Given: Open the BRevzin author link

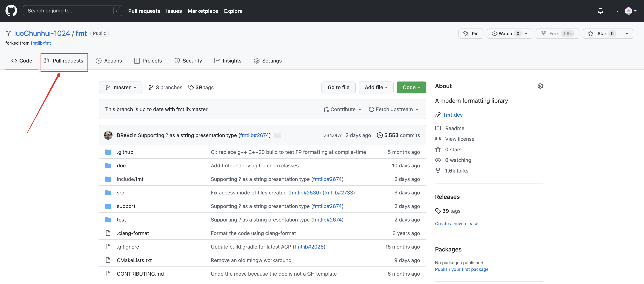Looking at the screenshot, I should click(x=127, y=135).
